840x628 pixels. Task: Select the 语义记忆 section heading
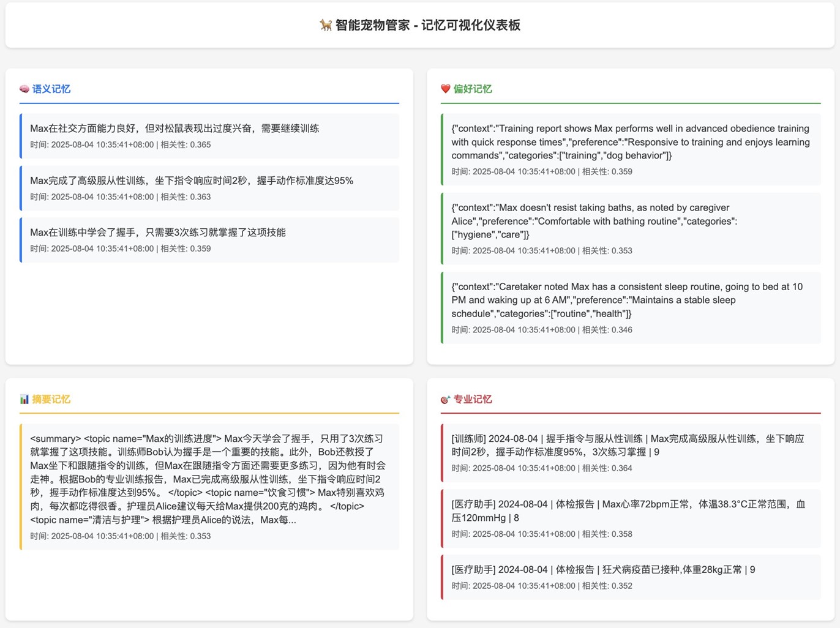tap(51, 89)
